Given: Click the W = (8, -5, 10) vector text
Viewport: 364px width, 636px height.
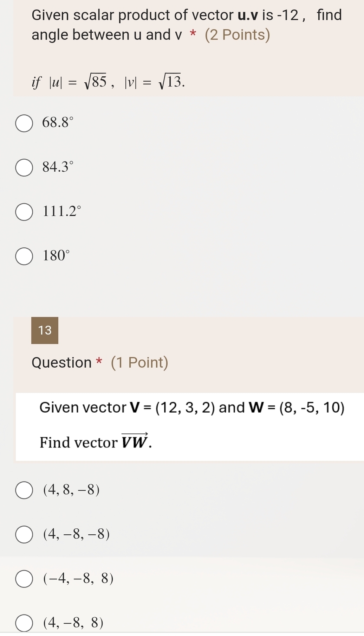Looking at the screenshot, I should coord(297,408).
